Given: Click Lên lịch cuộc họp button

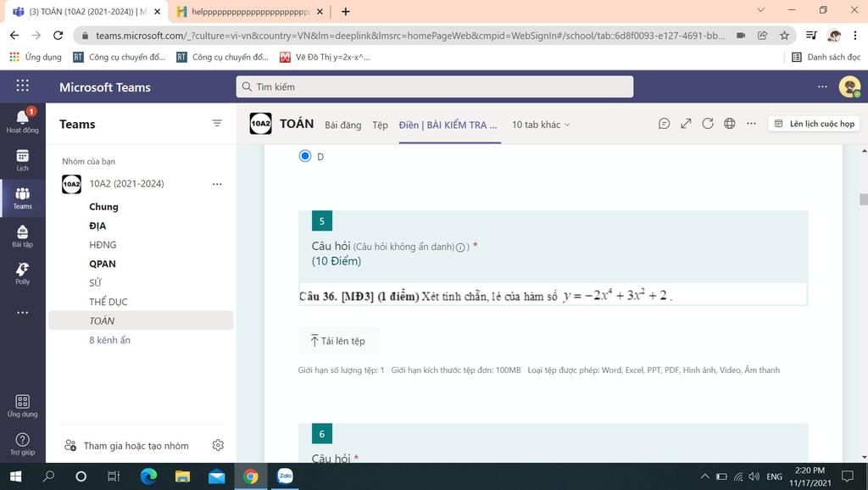Looking at the screenshot, I should tap(815, 124).
